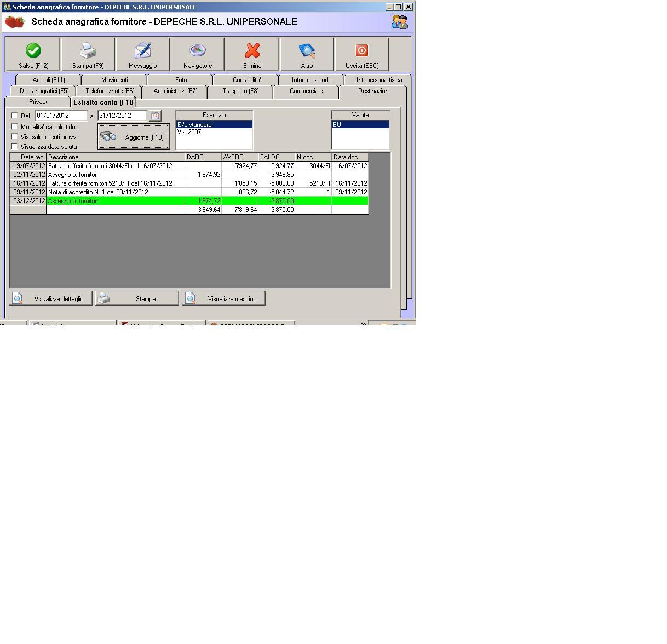The image size is (667, 644).
Task: Click SALDO cell -5'844,72
Action: 277,192
